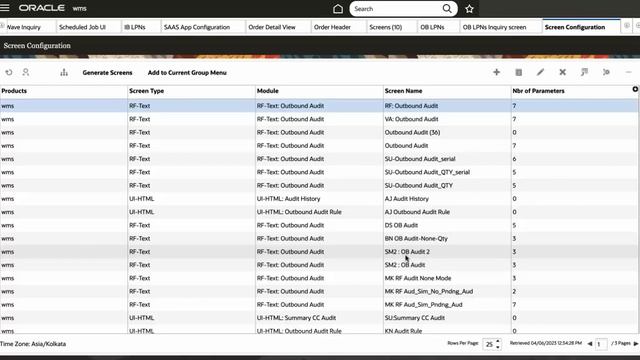The height and width of the screenshot is (360, 640).
Task: Select the 'VA: Outbound Audit' row
Action: click(x=319, y=119)
